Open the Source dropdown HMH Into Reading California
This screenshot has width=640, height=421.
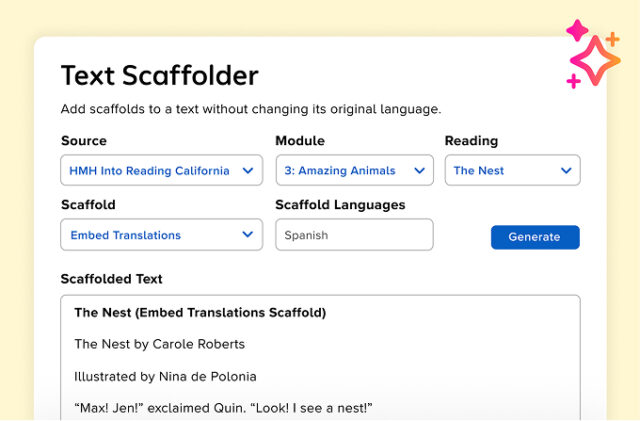pos(162,170)
